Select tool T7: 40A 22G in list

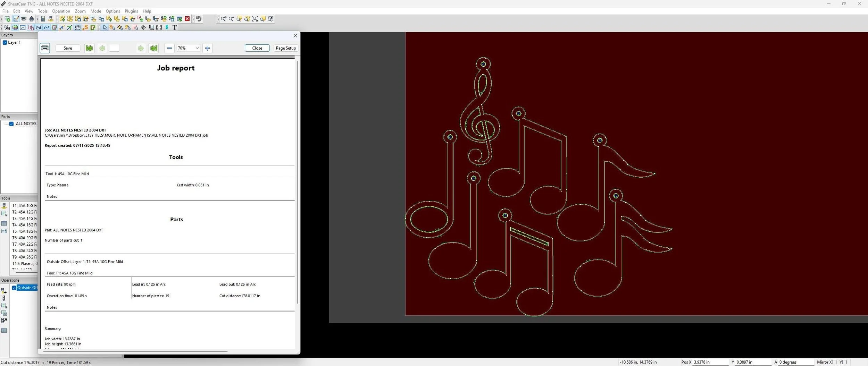25,244
